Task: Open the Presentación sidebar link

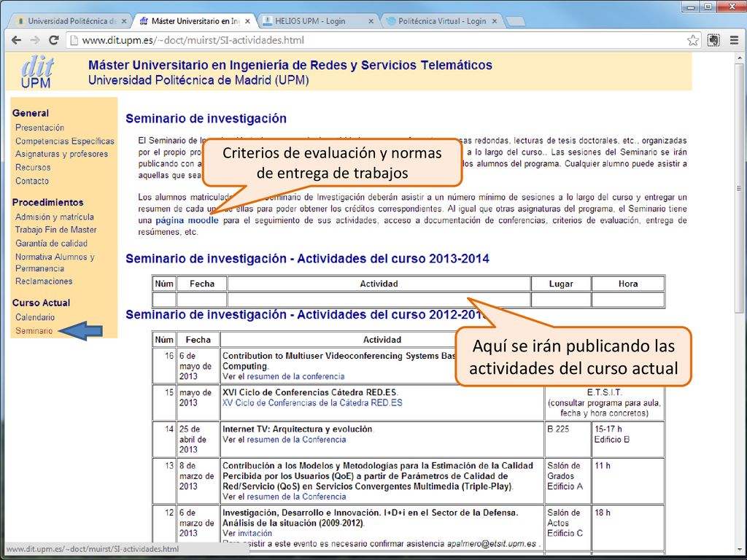Action: (x=39, y=128)
